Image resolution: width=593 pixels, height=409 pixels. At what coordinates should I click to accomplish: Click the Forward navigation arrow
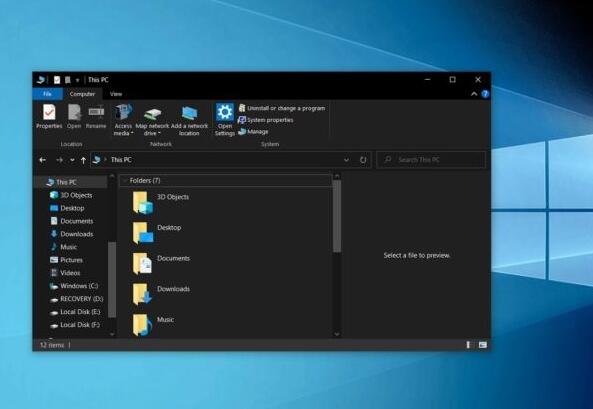click(x=59, y=160)
